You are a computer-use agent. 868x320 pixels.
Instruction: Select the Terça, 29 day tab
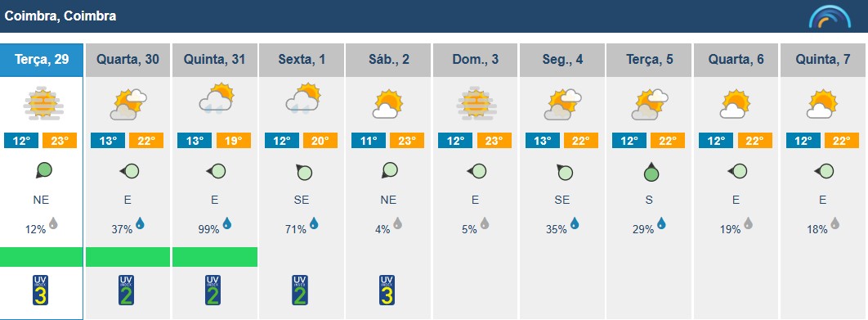pyautogui.click(x=42, y=60)
